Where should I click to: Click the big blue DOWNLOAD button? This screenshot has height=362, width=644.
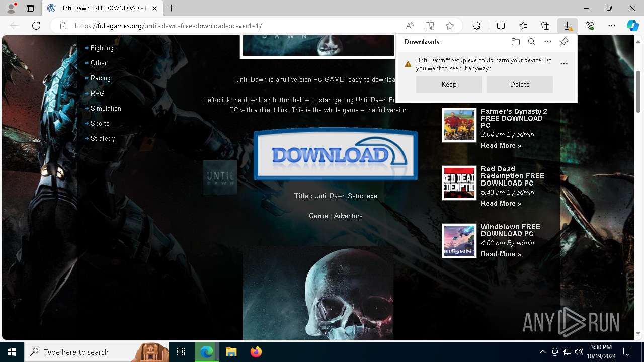pyautogui.click(x=336, y=154)
